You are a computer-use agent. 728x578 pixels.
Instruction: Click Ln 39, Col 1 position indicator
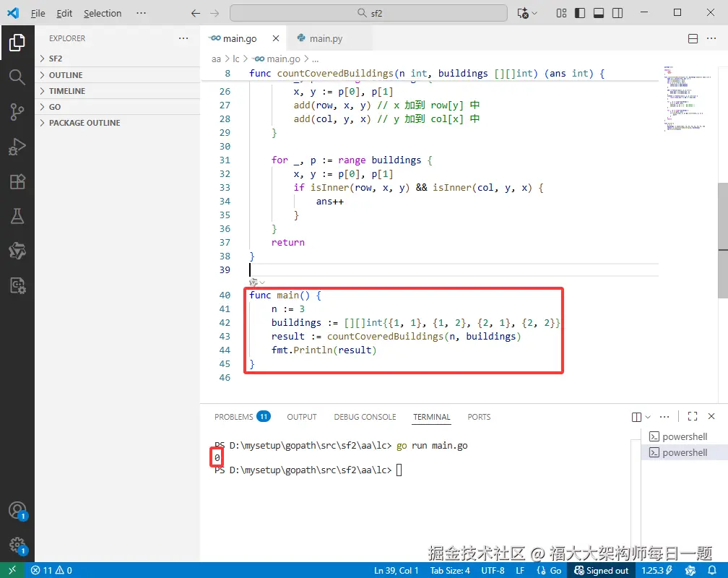(x=396, y=570)
